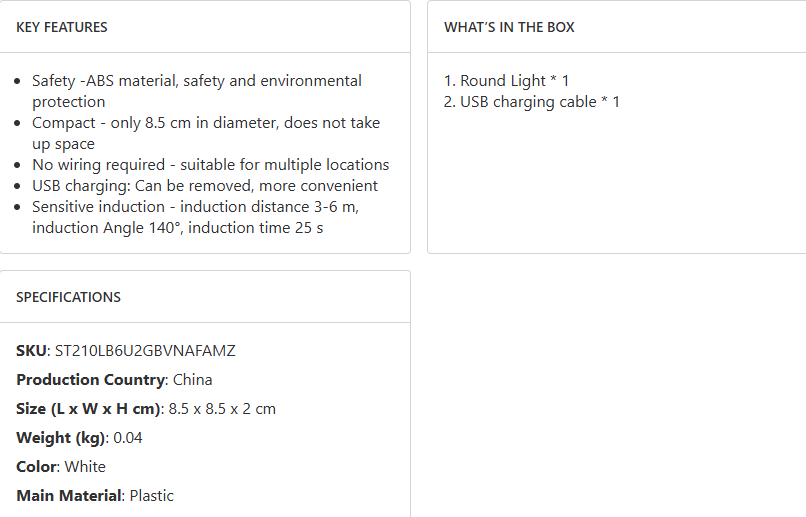Viewport: 806px width, 517px height.
Task: Click the Size (L x W x H cm) label
Action: tap(88, 409)
